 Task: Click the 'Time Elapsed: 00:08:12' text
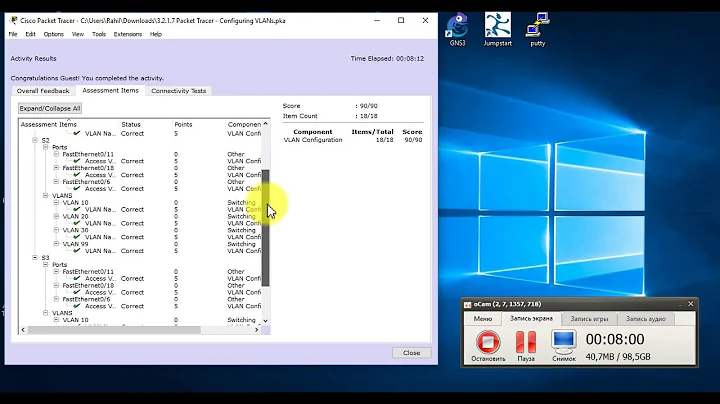387,59
